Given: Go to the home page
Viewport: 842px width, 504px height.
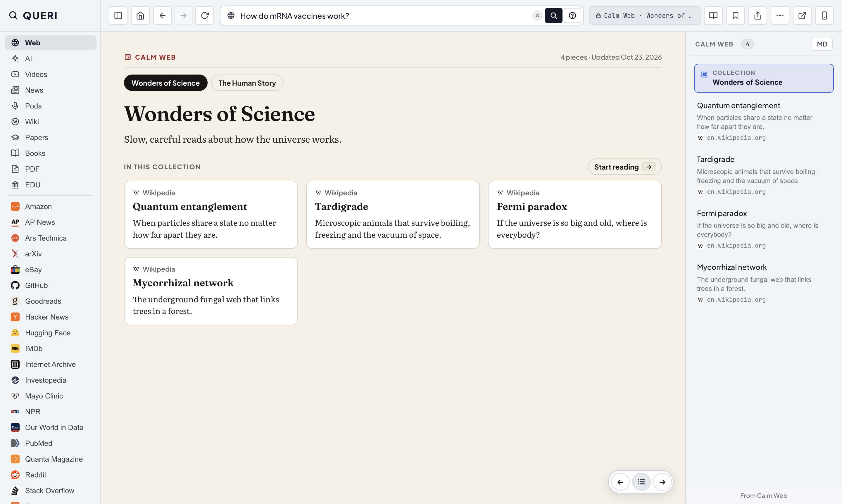Looking at the screenshot, I should point(140,15).
